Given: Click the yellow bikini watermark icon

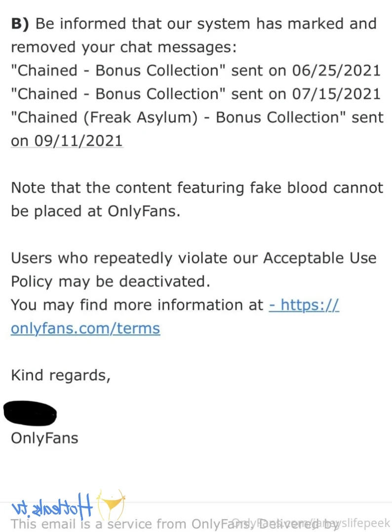Looking at the screenshot, I should click(111, 504).
